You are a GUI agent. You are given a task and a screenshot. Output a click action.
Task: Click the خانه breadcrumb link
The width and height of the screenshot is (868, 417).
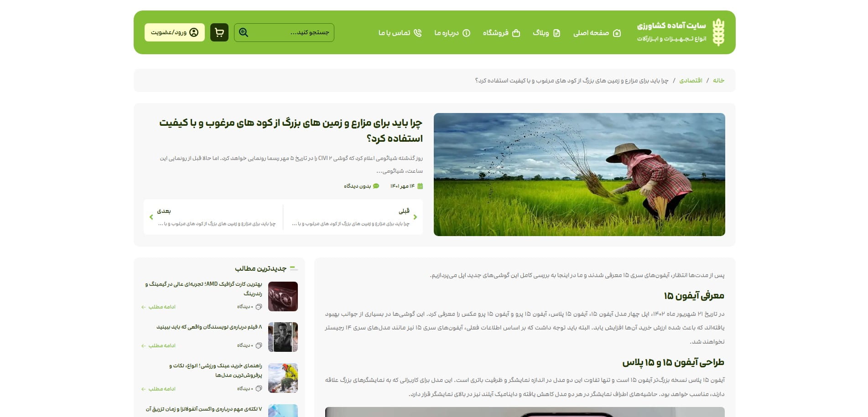719,80
